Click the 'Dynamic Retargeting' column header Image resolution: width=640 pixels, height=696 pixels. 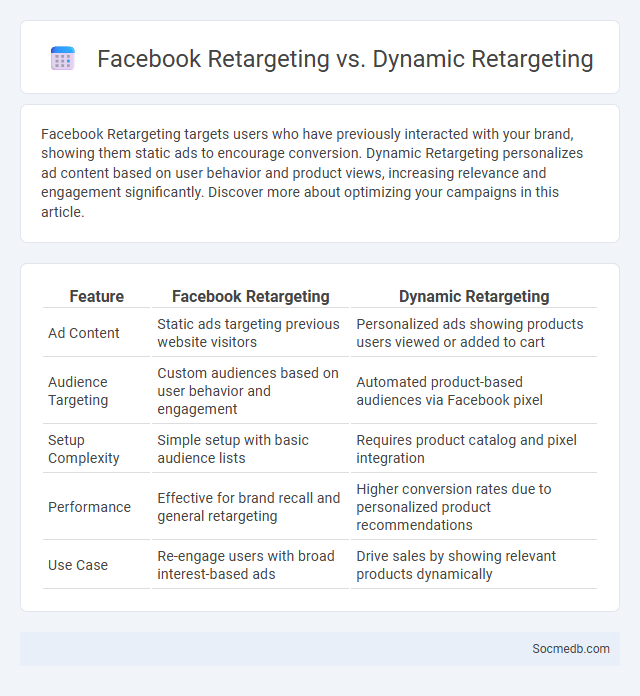click(474, 297)
